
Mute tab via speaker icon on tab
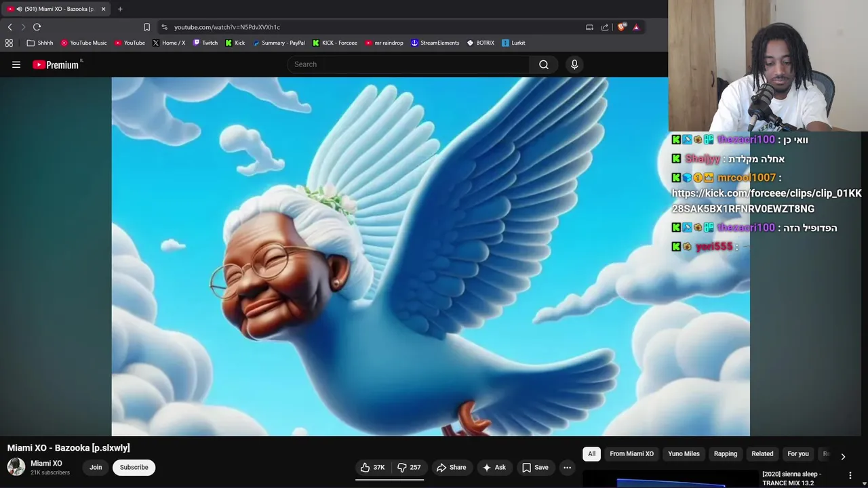tap(19, 9)
